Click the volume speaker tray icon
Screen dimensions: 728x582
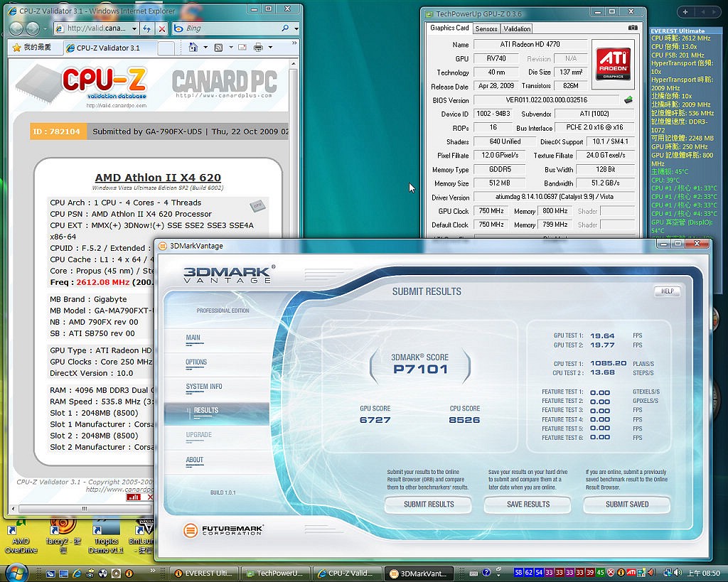(x=678, y=573)
